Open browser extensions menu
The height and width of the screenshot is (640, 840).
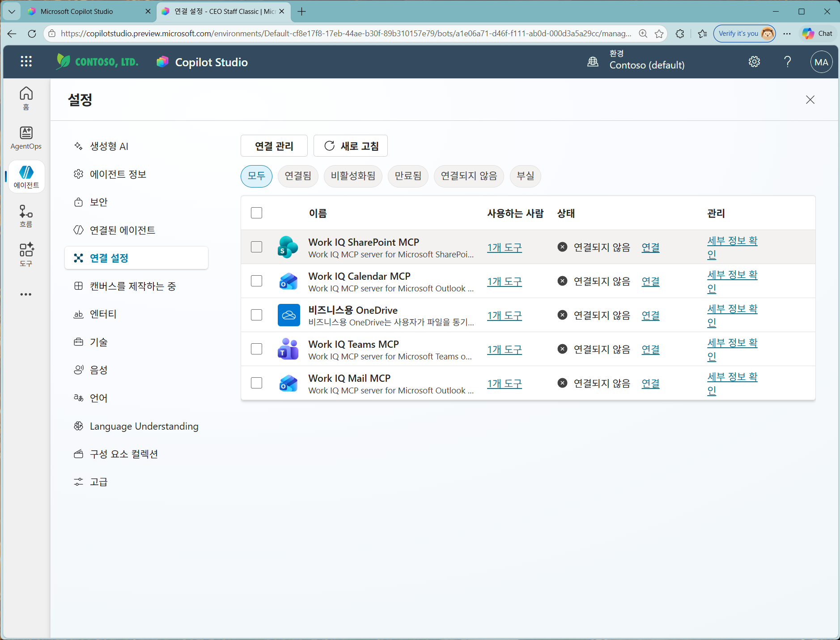(x=680, y=34)
